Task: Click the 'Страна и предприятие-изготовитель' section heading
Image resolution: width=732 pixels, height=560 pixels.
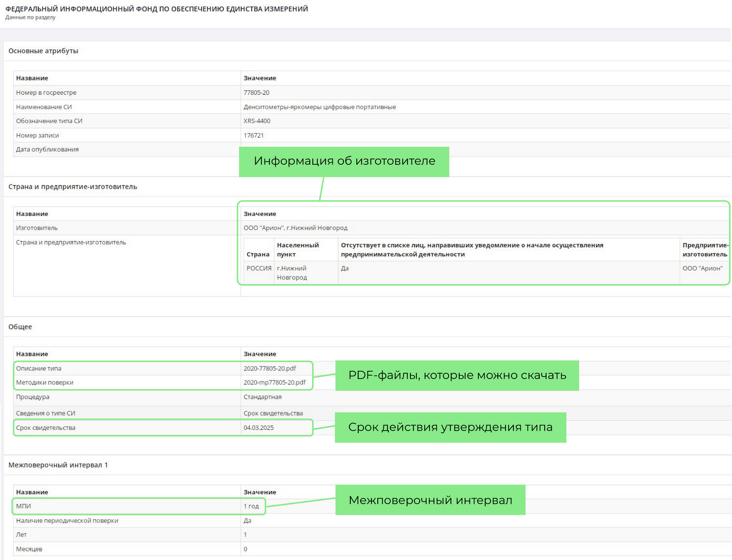Action: point(73,187)
